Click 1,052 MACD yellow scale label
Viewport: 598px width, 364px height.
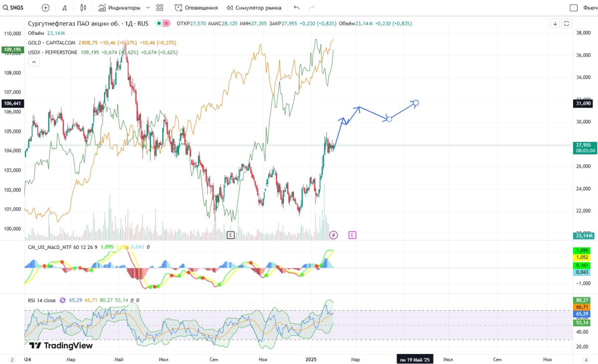582,257
